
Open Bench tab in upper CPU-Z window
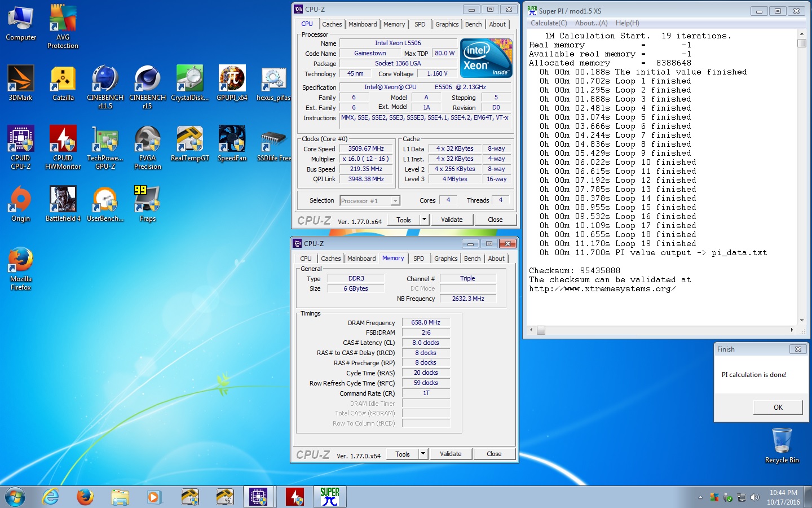coord(474,24)
